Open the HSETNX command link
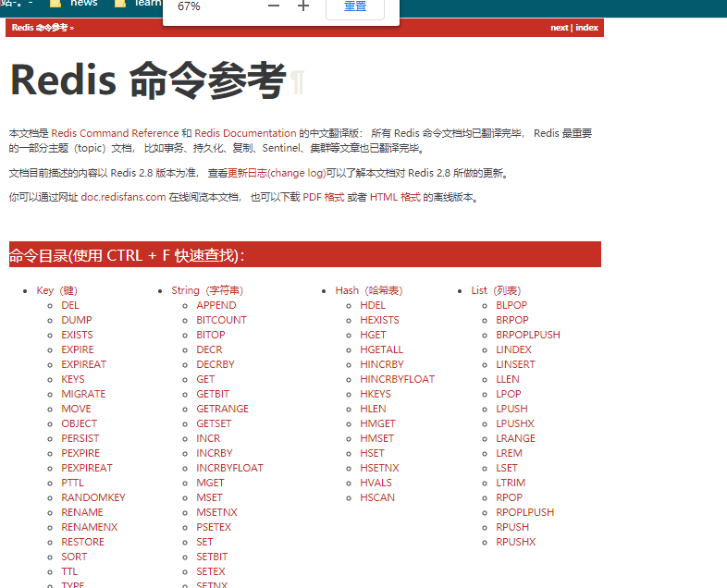Viewport: 727px width, 588px height. click(x=379, y=469)
